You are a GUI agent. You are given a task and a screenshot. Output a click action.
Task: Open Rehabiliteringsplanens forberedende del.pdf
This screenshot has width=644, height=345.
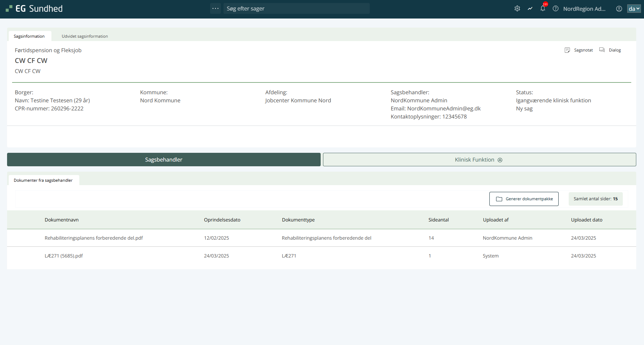coord(94,238)
